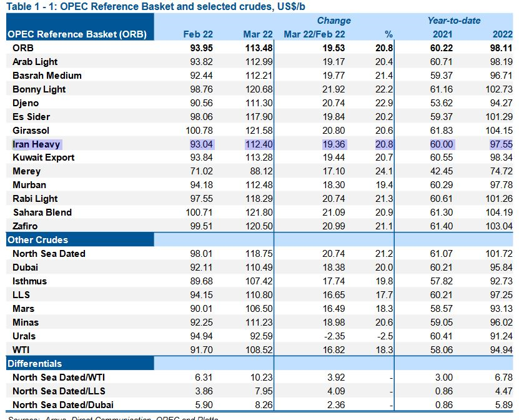Select the OPEC Reference Basket (ORB) header cell

(77, 34)
